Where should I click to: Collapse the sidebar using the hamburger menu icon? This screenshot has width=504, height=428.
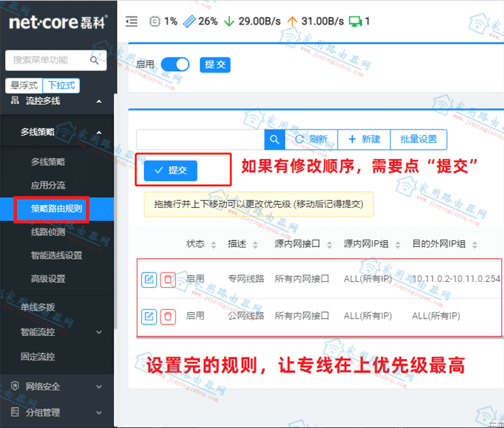click(132, 22)
